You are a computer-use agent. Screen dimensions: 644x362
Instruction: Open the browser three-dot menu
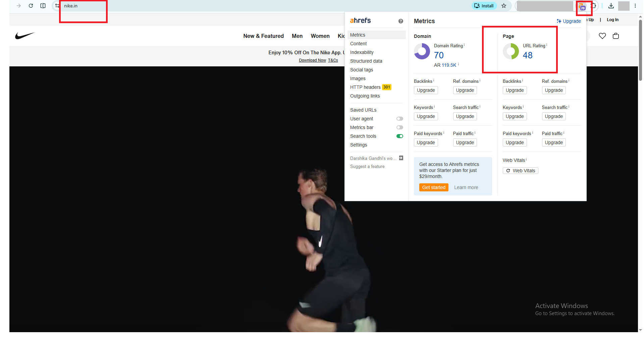635,6
